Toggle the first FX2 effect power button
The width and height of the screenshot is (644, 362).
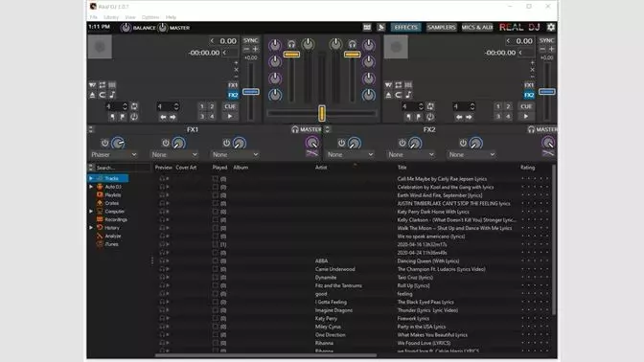point(341,143)
